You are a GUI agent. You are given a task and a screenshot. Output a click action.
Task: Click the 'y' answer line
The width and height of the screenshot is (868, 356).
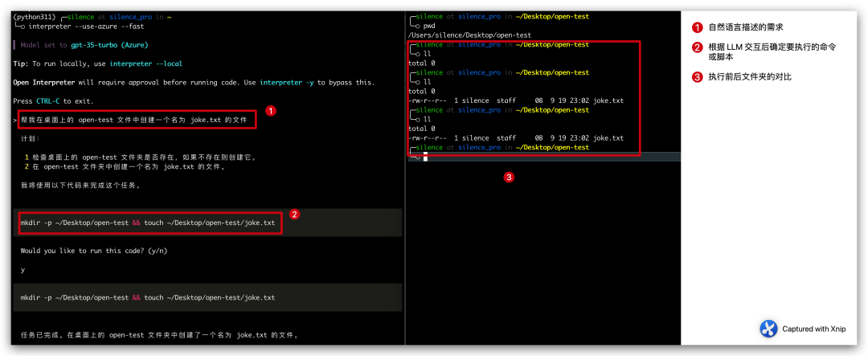point(23,270)
